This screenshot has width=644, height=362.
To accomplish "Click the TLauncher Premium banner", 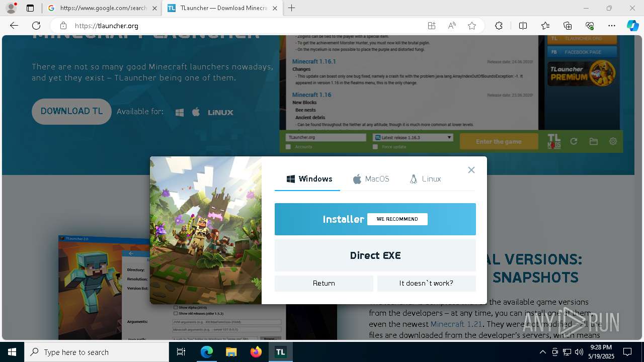I will 582,73.
